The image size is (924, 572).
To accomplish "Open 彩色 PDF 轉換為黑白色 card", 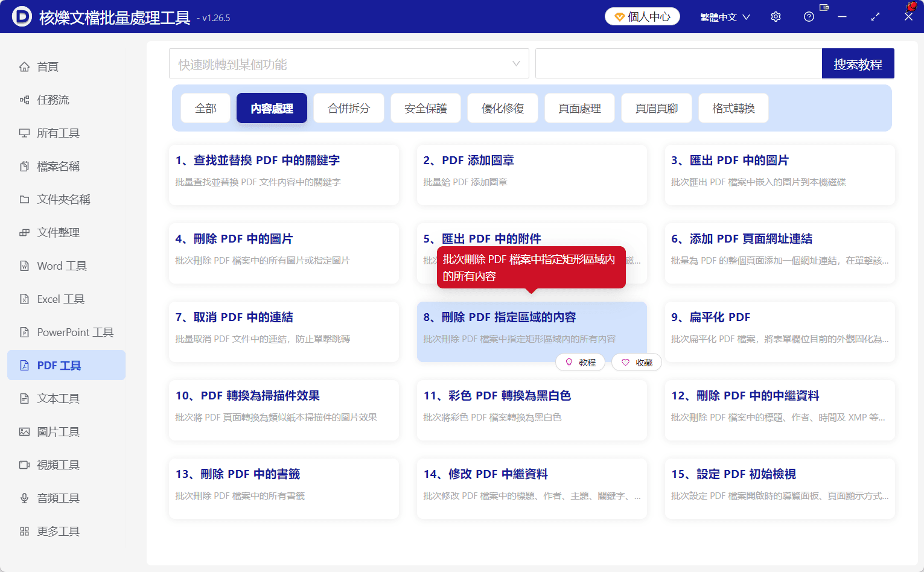I will [532, 410].
